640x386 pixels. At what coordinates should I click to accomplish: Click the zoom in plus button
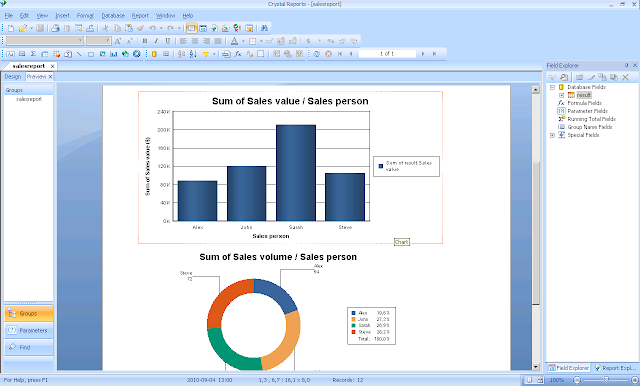coord(634,380)
